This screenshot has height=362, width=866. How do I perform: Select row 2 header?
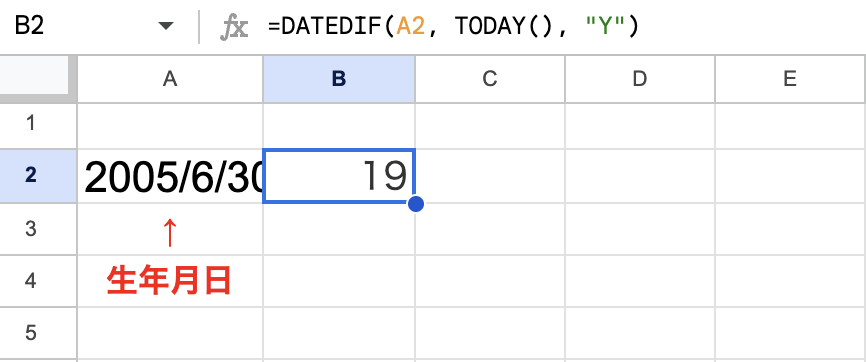click(x=31, y=176)
